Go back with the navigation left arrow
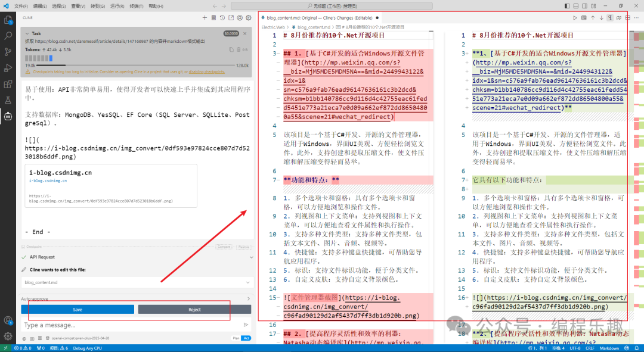The height and width of the screenshot is (352, 644). 215,6
